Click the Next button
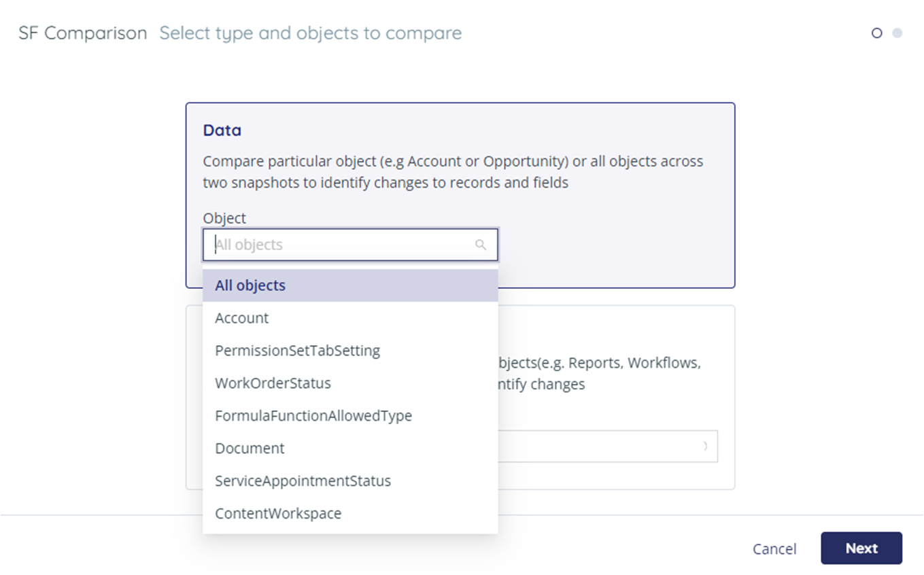The width and height of the screenshot is (924, 575). coord(861,548)
